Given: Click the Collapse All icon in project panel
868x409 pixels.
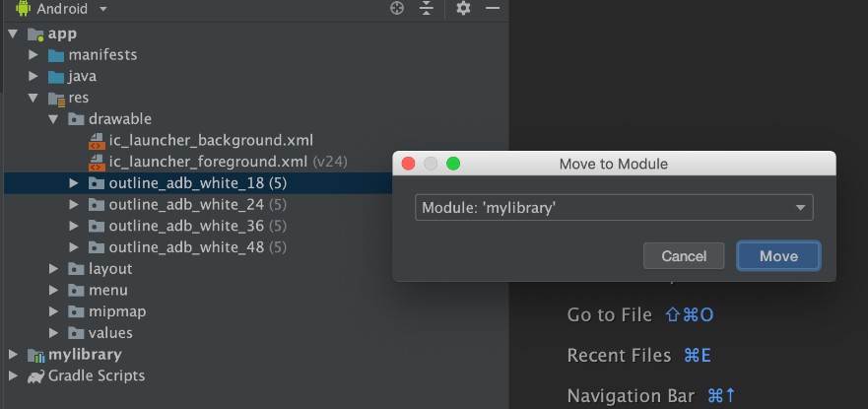Looking at the screenshot, I should click(x=427, y=8).
